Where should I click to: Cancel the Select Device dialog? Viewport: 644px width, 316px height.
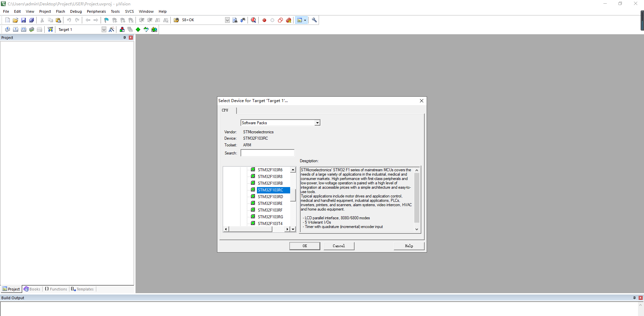click(339, 246)
